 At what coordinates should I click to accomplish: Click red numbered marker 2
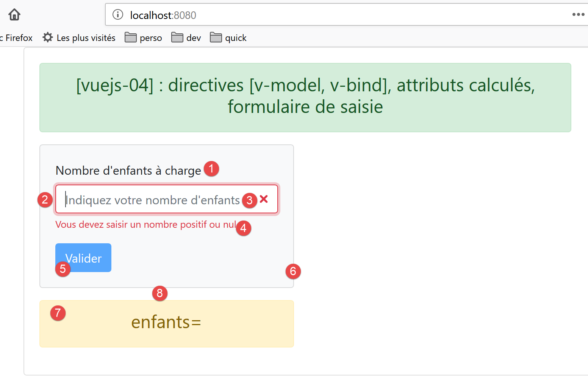(45, 199)
